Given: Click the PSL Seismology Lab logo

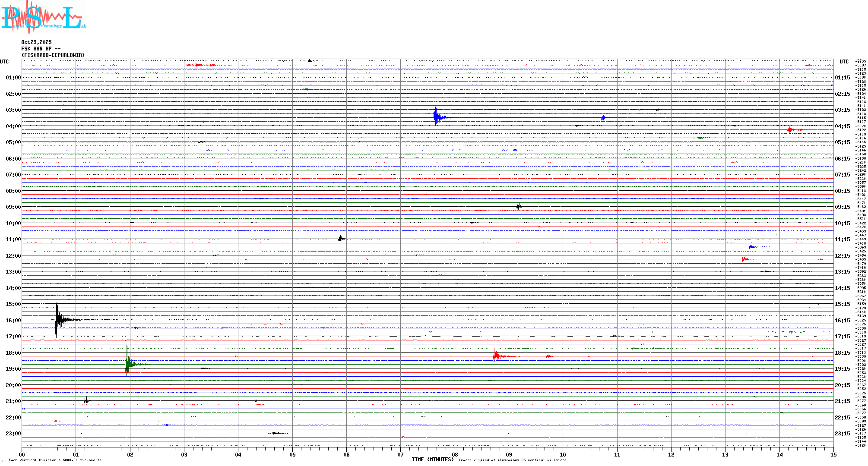Looking at the screenshot, I should (x=43, y=17).
